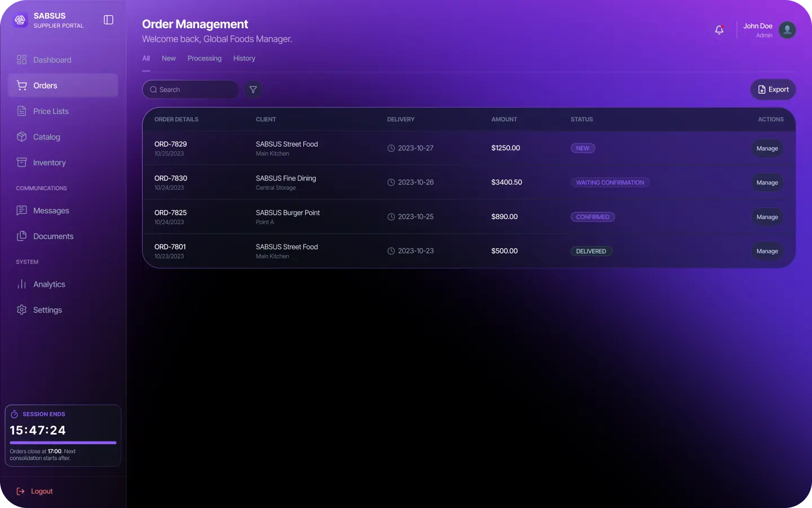Click the John Doe name
This screenshot has width=812, height=508.
(758, 26)
